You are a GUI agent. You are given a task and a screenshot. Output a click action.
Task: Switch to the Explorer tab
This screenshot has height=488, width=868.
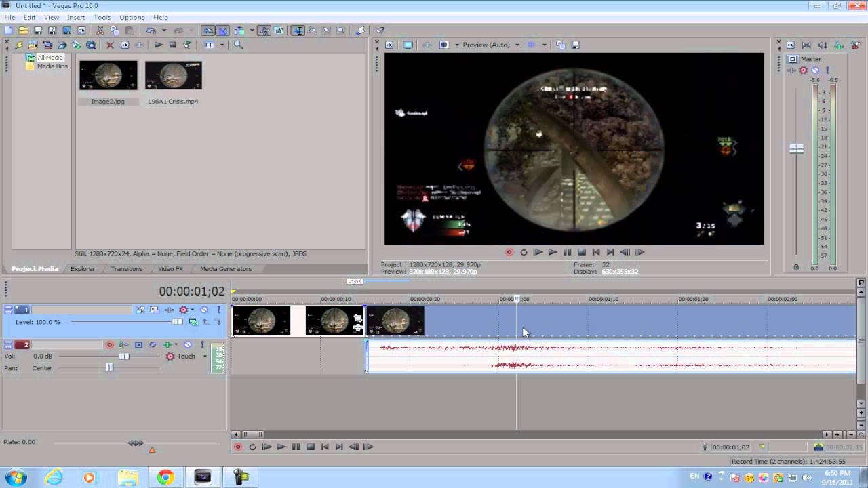point(83,269)
